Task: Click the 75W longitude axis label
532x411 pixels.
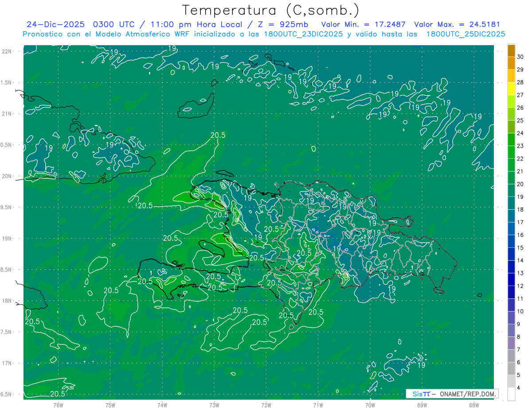Action: point(110,405)
